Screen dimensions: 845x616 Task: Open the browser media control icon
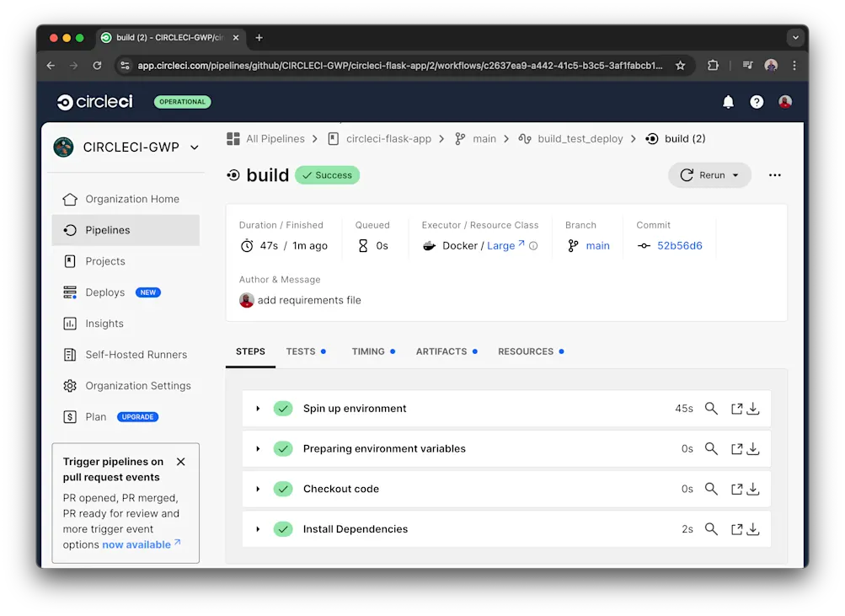click(x=747, y=65)
